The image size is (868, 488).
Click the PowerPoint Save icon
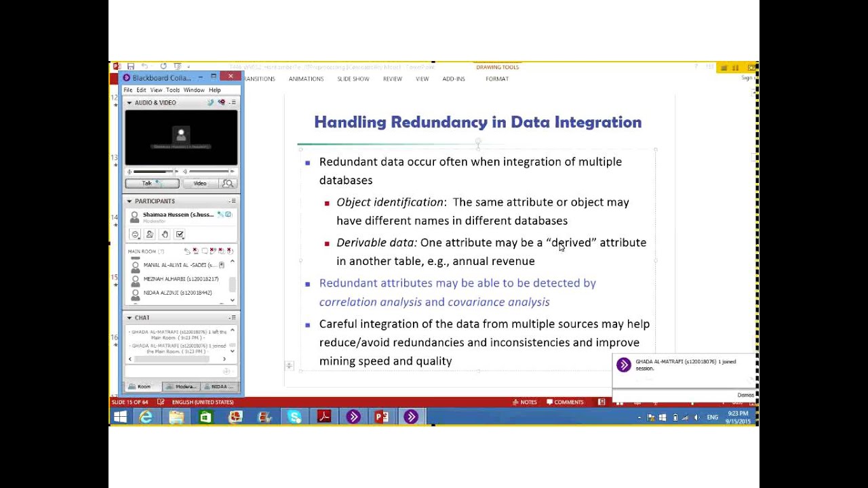click(131, 66)
